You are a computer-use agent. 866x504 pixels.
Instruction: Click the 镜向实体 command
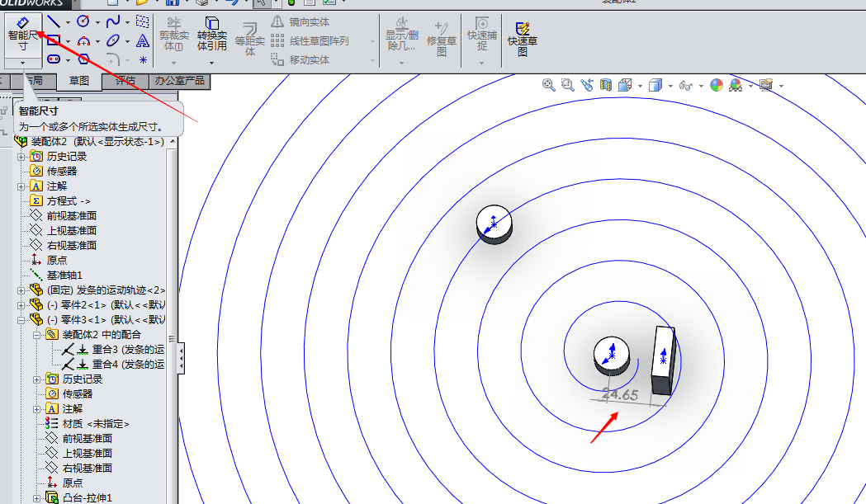[x=301, y=22]
